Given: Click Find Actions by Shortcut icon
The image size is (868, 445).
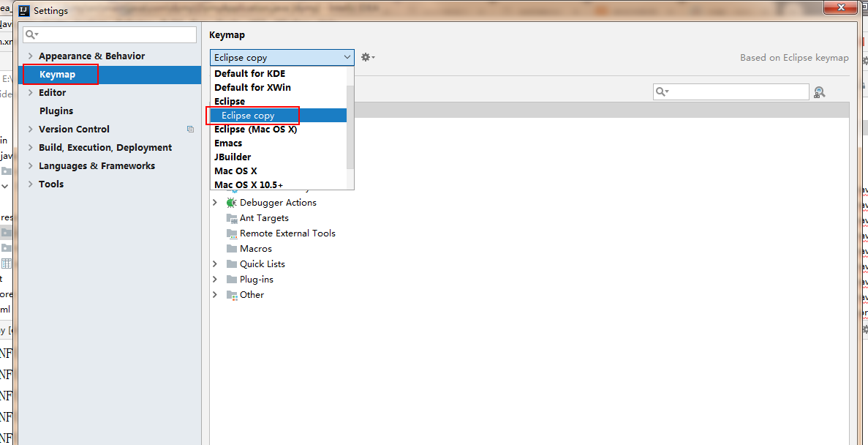Looking at the screenshot, I should point(820,92).
